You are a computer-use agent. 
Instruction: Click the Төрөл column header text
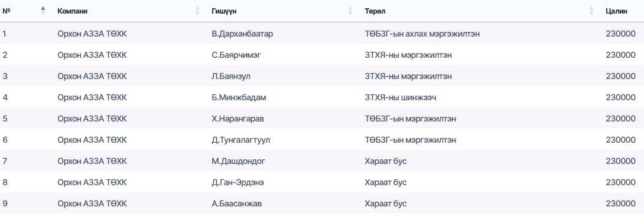point(375,11)
